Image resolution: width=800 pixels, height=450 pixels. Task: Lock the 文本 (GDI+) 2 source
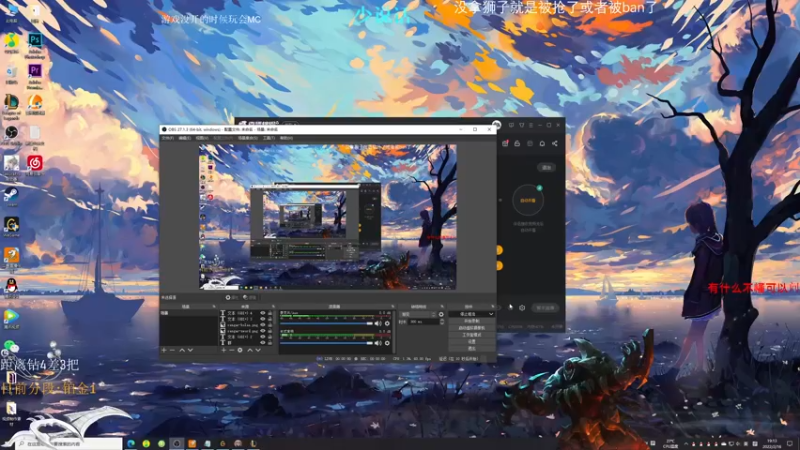(270, 337)
